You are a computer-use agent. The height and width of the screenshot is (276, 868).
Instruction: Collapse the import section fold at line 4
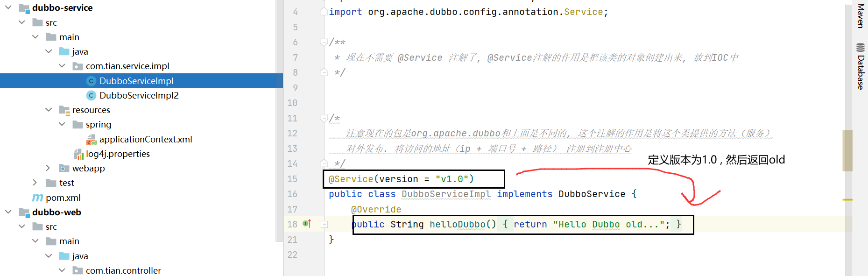(x=324, y=12)
